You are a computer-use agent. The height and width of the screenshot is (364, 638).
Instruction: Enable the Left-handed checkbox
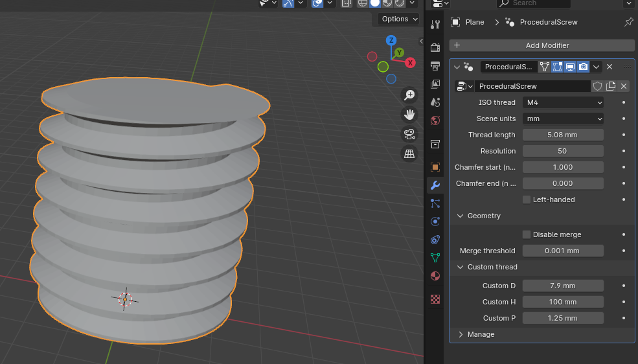527,199
